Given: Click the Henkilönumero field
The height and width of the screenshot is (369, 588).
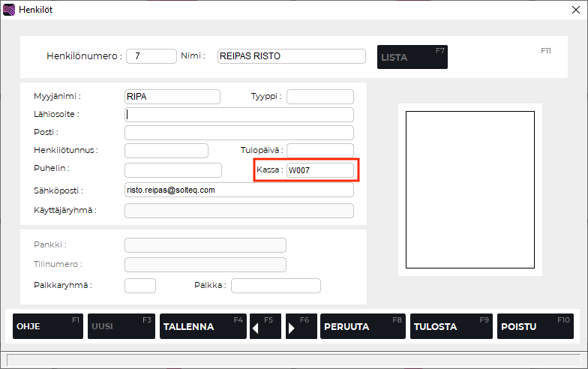Looking at the screenshot, I should pos(150,56).
